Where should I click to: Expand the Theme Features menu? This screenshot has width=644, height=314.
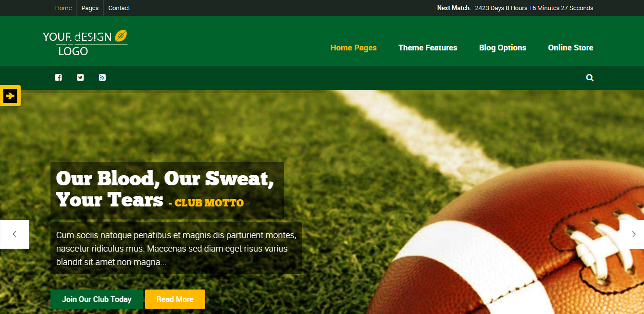(x=428, y=48)
